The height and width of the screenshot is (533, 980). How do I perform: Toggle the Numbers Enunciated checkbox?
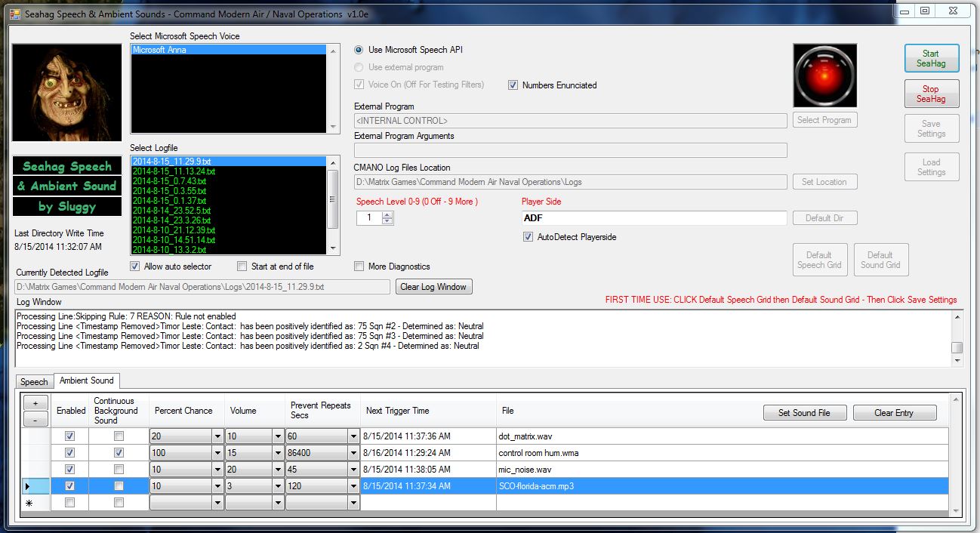pyautogui.click(x=513, y=85)
